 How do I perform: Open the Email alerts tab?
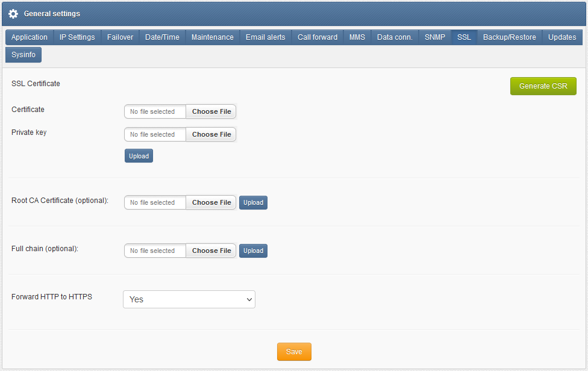tap(266, 37)
